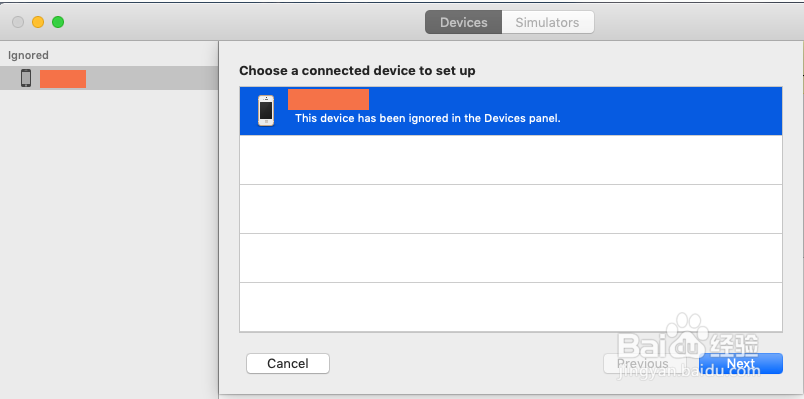The image size is (804, 399).
Task: Click the yellow minimize window button
Action: pos(38,22)
